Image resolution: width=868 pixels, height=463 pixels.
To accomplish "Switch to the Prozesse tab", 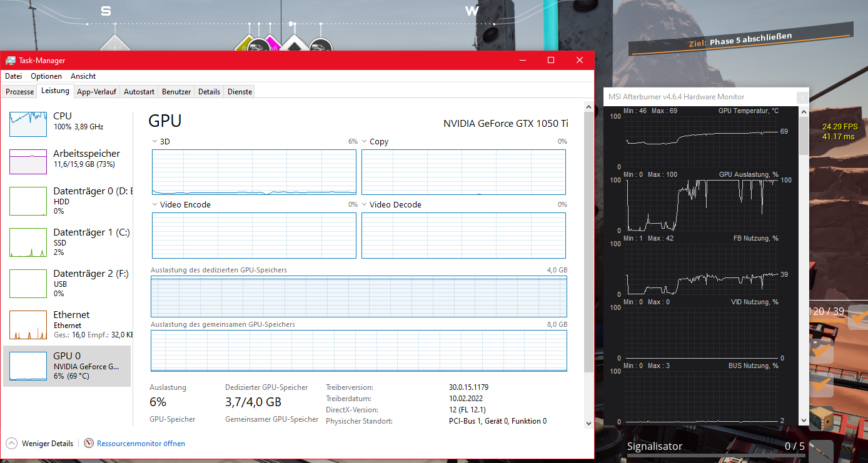I will pyautogui.click(x=19, y=91).
